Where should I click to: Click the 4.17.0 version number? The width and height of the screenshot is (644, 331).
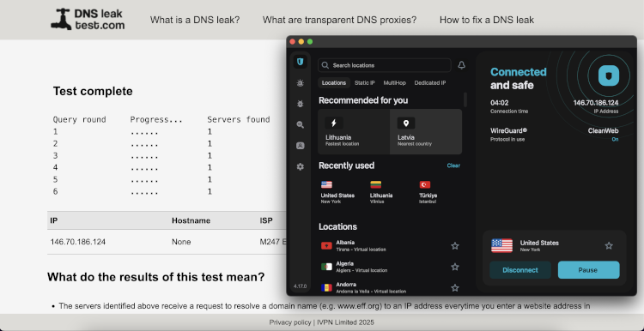pyautogui.click(x=300, y=286)
